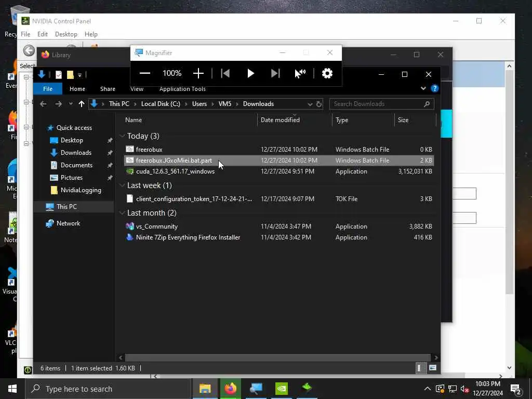Open the address bar history dropdown

click(310, 104)
